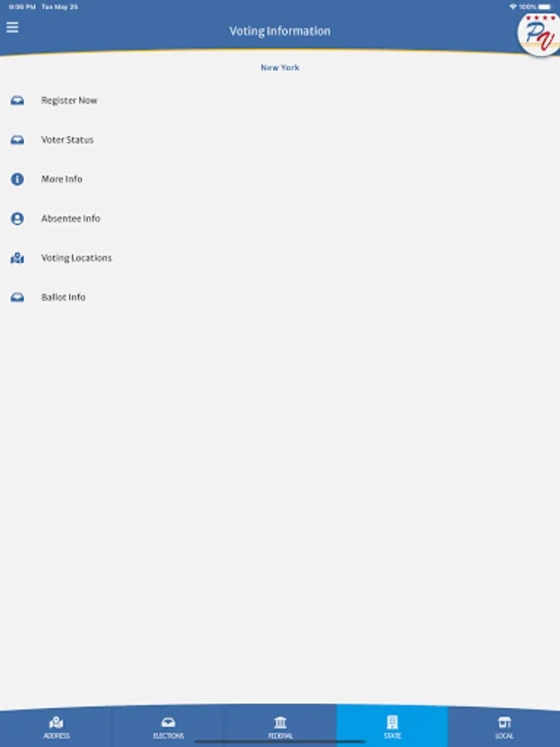The image size is (560, 747).
Task: Go to the Federal tab
Action: [280, 727]
